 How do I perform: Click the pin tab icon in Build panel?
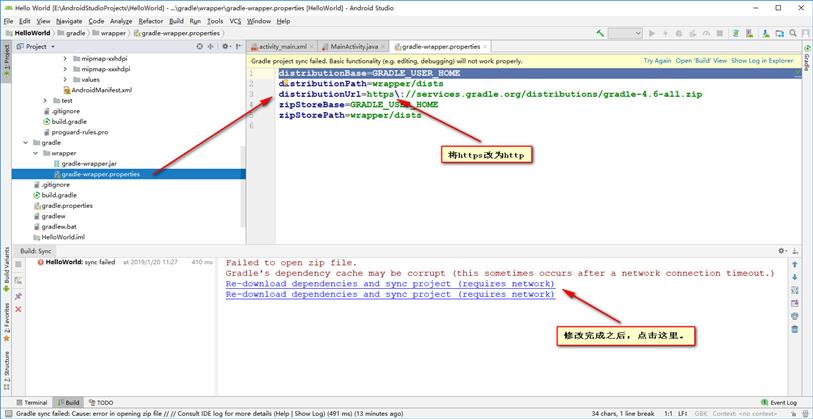tap(18, 296)
